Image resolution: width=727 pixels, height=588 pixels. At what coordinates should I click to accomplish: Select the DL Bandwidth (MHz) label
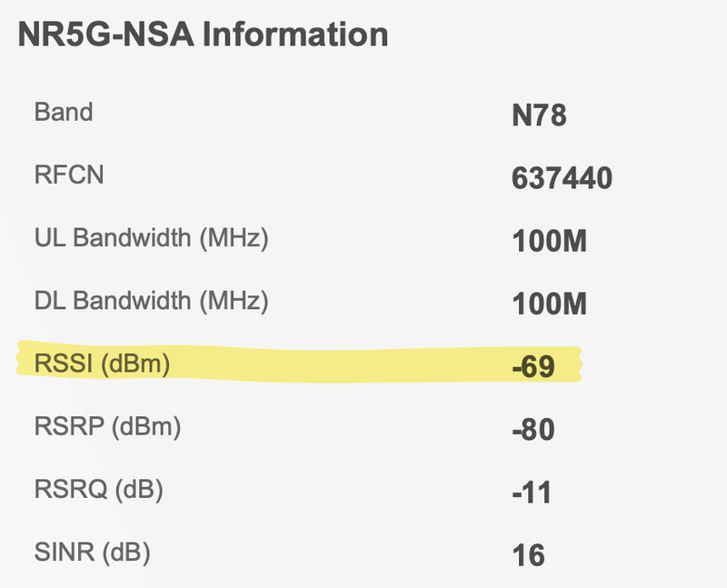(x=152, y=300)
